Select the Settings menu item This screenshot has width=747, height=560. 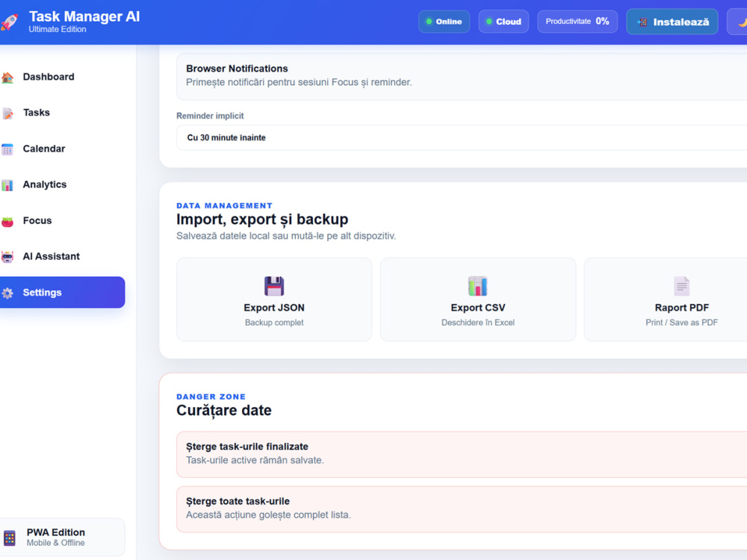63,293
